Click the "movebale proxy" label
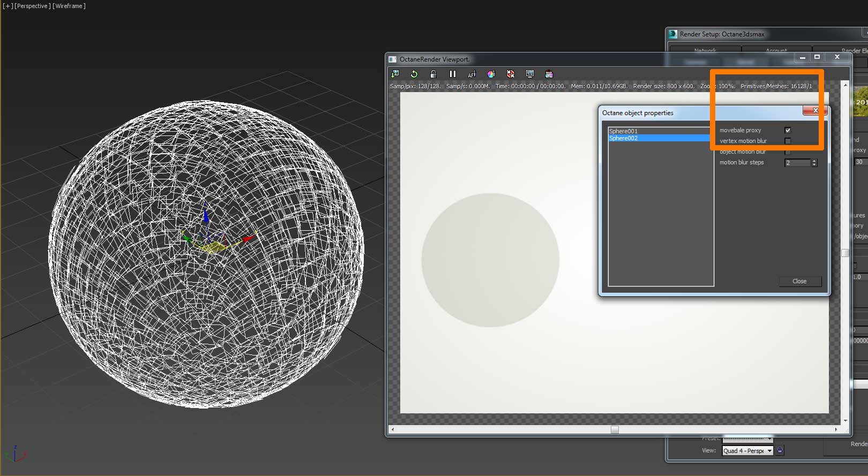Viewport: 868px width, 476px height. click(x=740, y=130)
